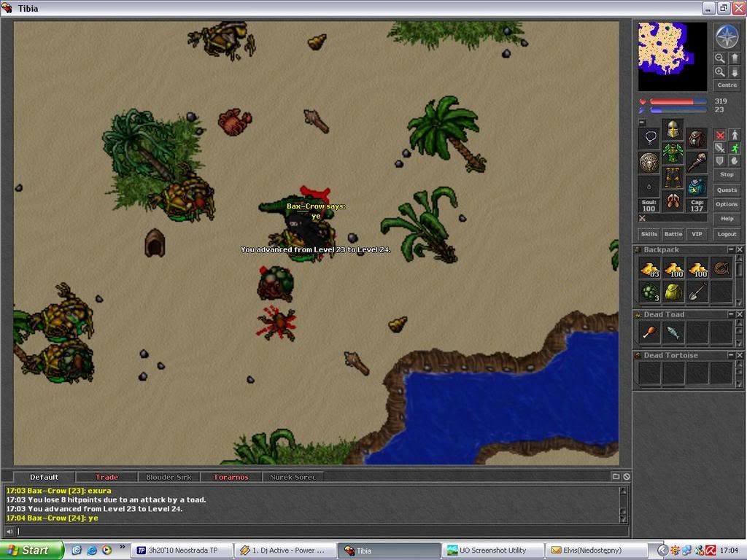
Task: Switch to Default chat tab
Action: pyautogui.click(x=44, y=477)
